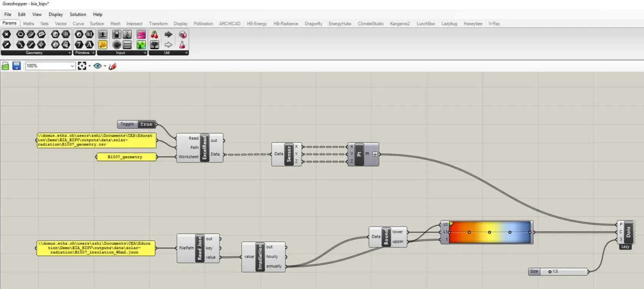Image resolution: width=644 pixels, height=289 pixels.
Task: Pick the Boolean Toggle switch input icon
Action: [x=117, y=34]
